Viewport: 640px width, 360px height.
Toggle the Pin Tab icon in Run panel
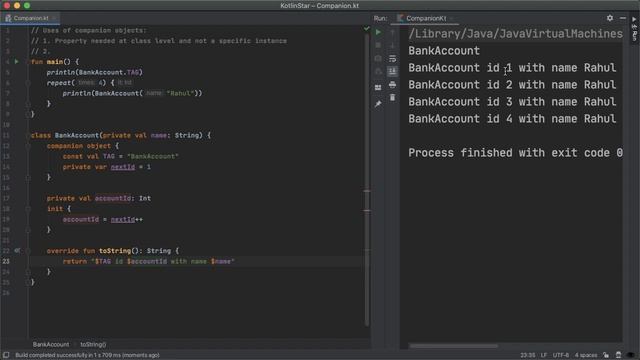378,104
